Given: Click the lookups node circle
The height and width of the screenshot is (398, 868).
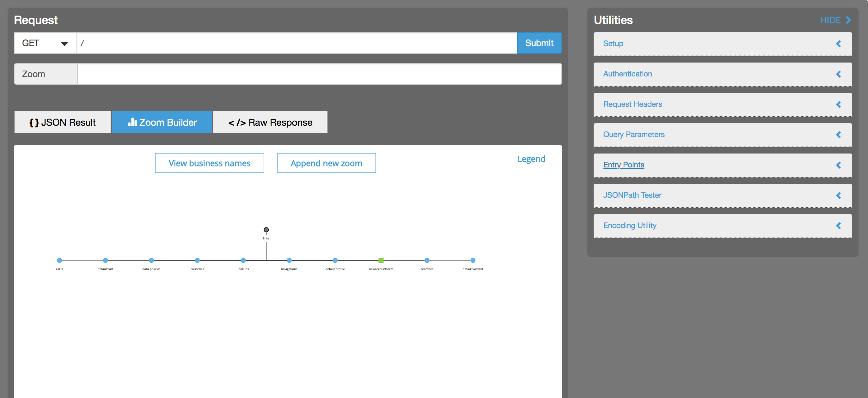Looking at the screenshot, I should 243,260.
